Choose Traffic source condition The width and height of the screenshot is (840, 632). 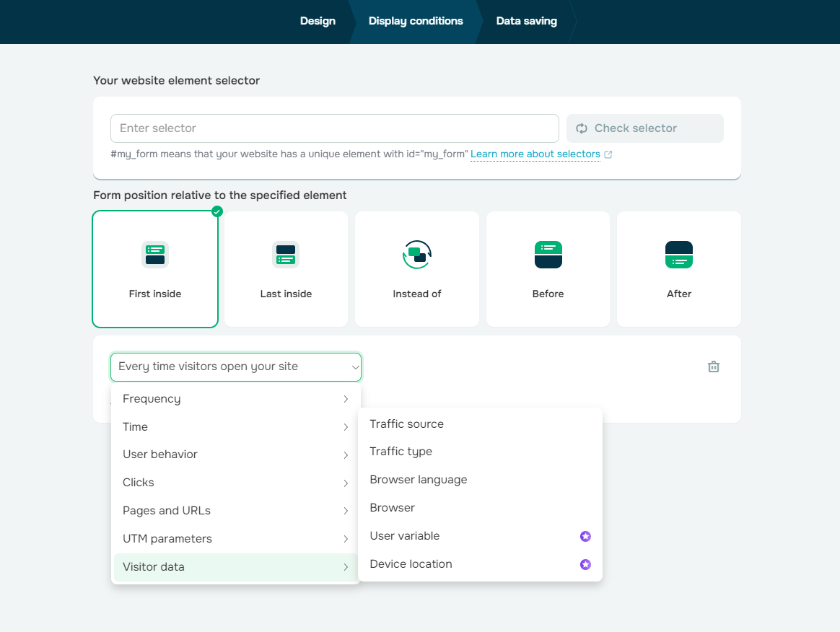click(480, 424)
